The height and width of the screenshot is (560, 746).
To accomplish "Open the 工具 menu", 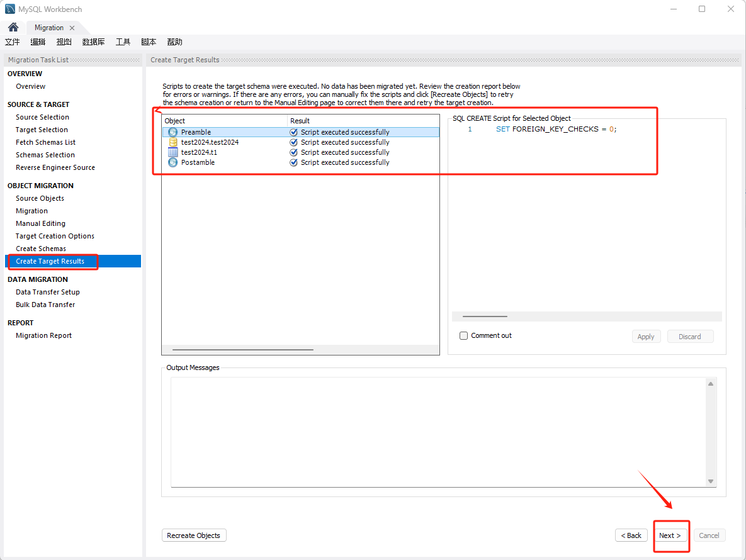I will 123,42.
